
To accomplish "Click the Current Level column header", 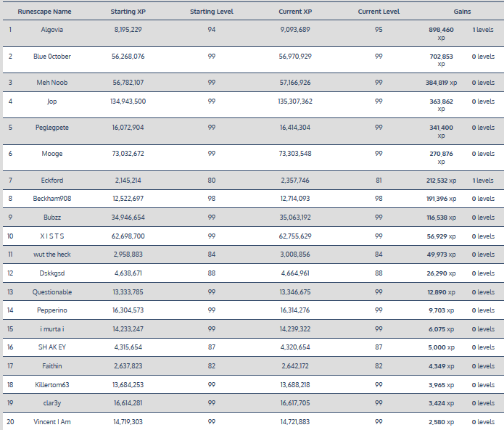I will (379, 12).
